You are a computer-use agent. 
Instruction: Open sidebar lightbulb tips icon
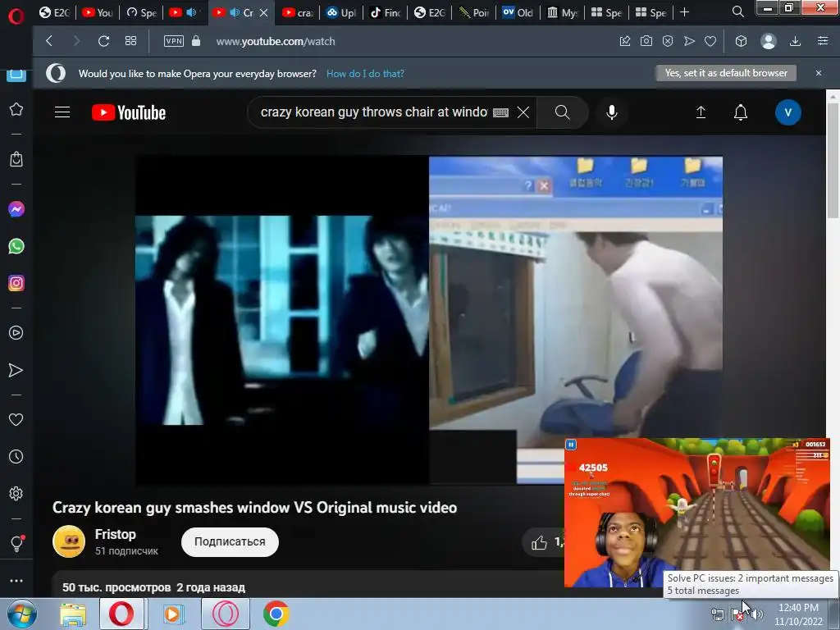16,543
